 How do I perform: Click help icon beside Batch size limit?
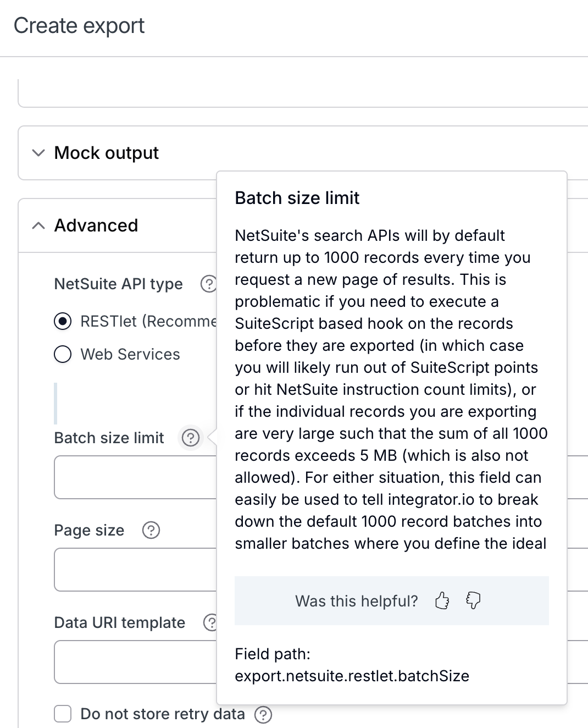[x=191, y=438]
